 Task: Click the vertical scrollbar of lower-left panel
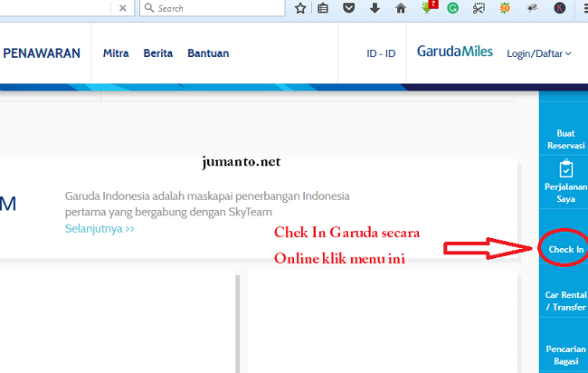tap(237, 323)
